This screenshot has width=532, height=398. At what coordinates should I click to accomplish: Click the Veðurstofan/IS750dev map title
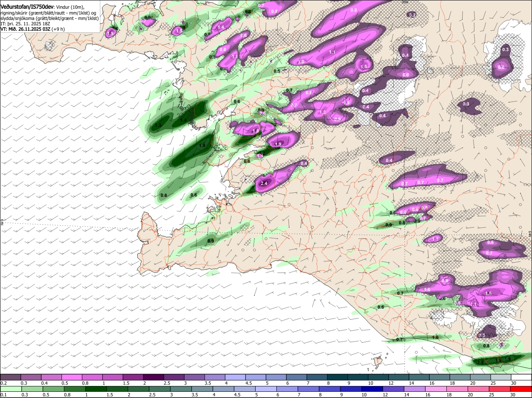tap(27, 7)
